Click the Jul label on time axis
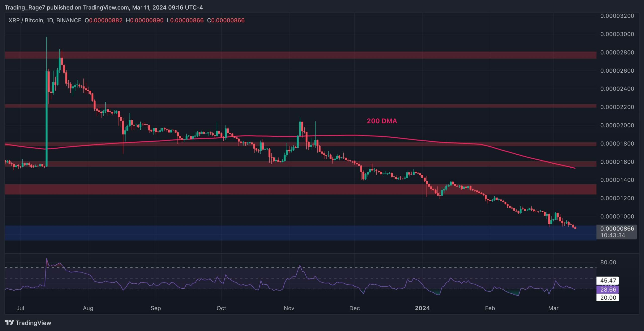 (x=20, y=308)
